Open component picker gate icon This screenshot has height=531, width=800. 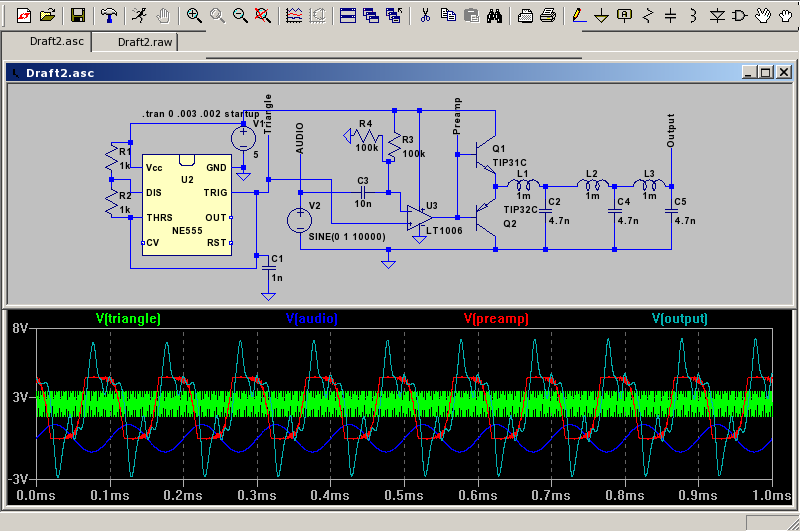click(740, 16)
